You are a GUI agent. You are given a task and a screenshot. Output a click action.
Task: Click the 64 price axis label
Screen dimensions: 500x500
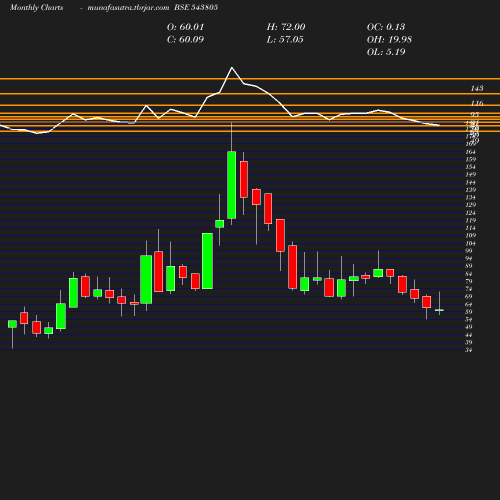point(469,304)
